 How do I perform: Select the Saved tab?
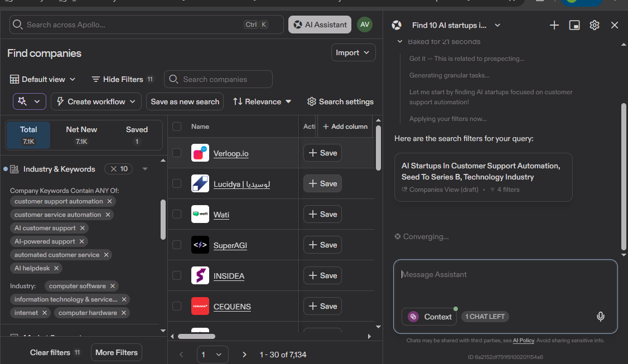coord(137,135)
